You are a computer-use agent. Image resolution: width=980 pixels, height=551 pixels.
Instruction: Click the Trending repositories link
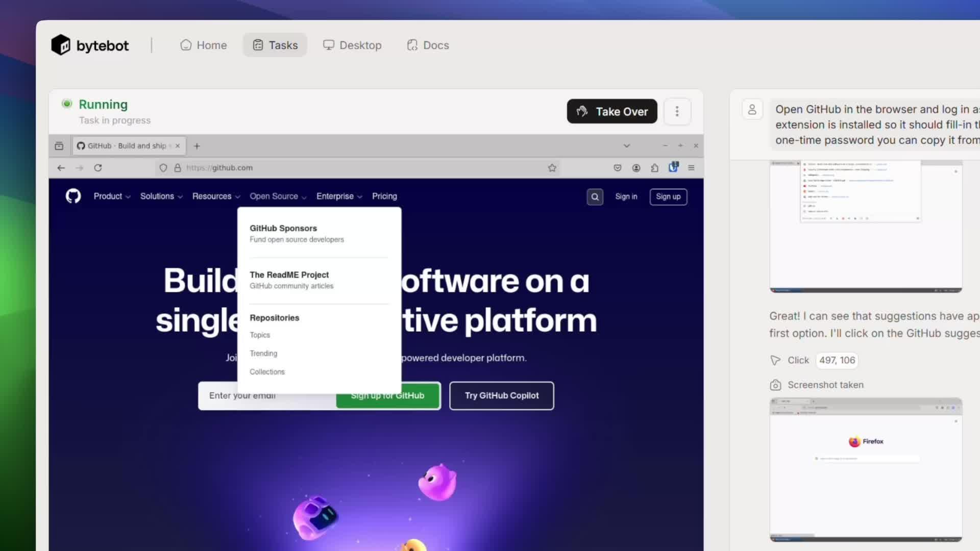click(263, 354)
